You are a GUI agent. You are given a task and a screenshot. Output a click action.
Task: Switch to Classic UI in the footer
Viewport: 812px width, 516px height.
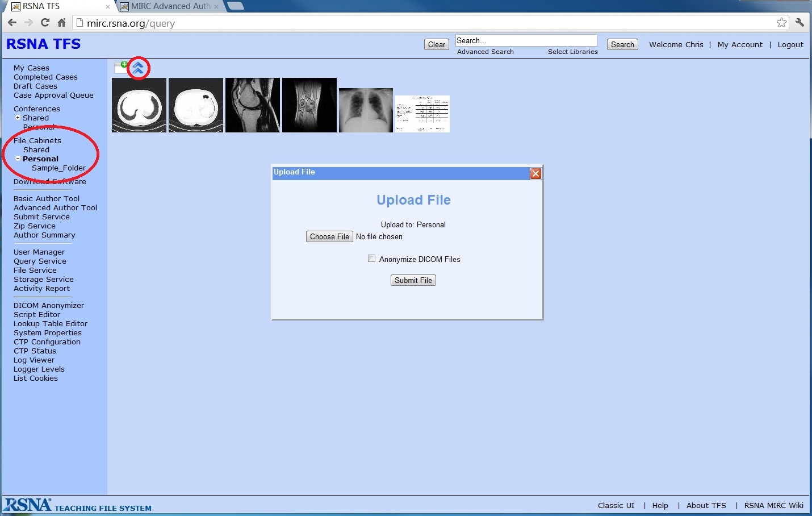[x=616, y=505]
